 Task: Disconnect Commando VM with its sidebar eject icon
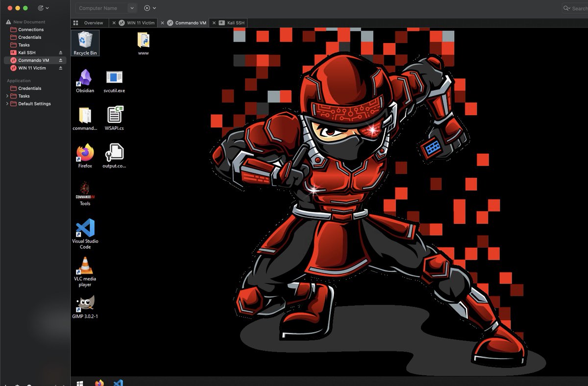[61, 60]
